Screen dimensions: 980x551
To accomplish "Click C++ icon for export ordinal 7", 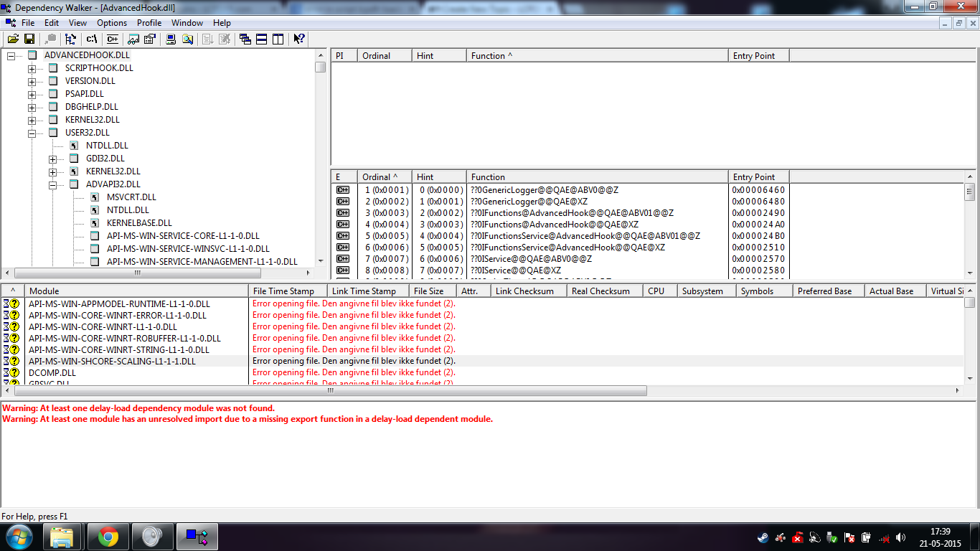I will (343, 259).
